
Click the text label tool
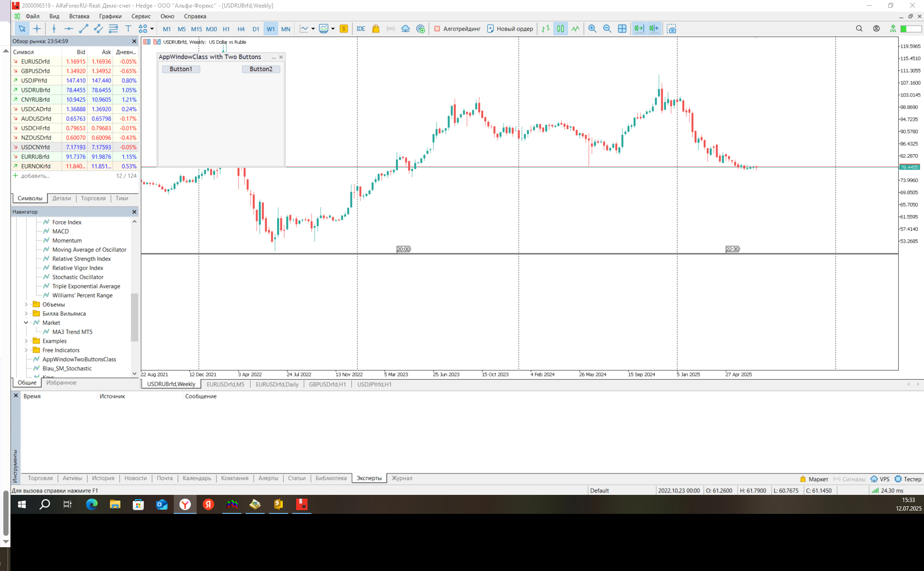coord(128,29)
